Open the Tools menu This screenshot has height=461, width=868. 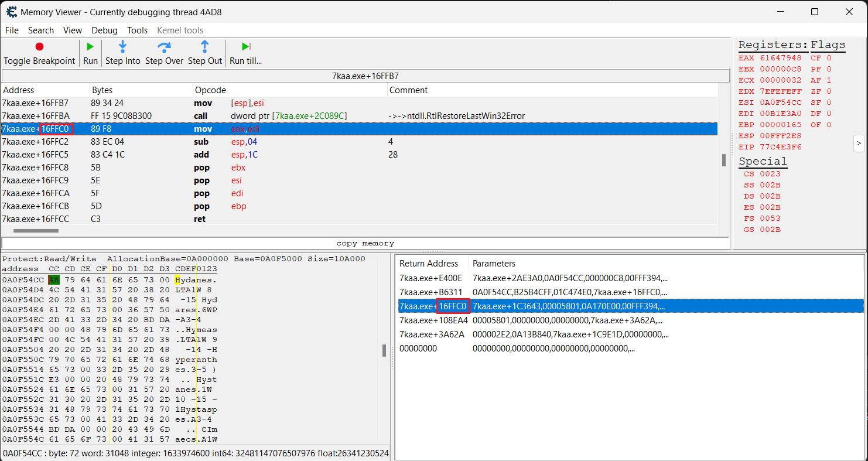point(137,30)
